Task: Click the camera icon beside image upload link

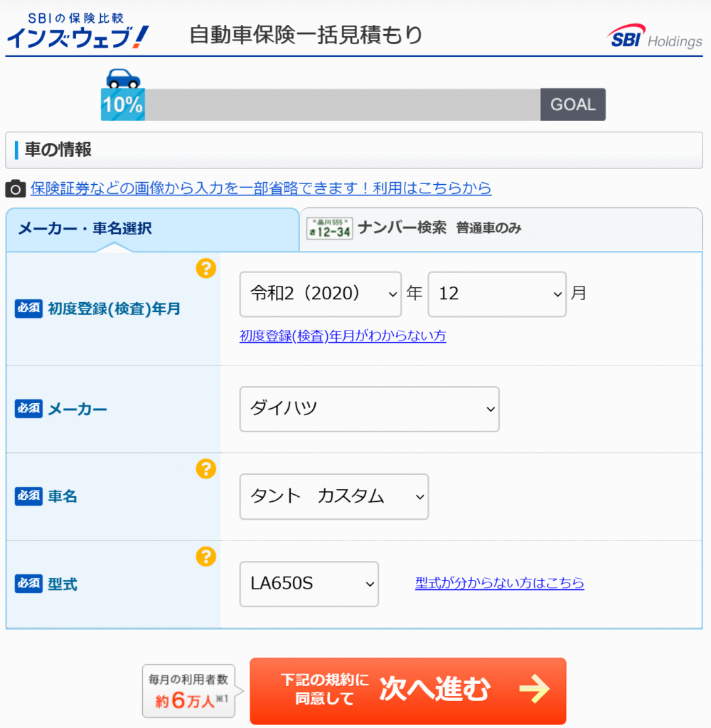Action: pos(16,188)
